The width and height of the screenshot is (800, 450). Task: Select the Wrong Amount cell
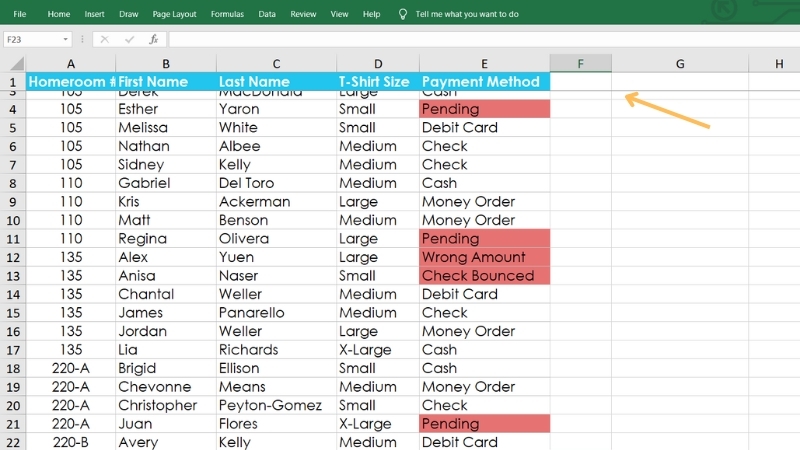coord(484,257)
